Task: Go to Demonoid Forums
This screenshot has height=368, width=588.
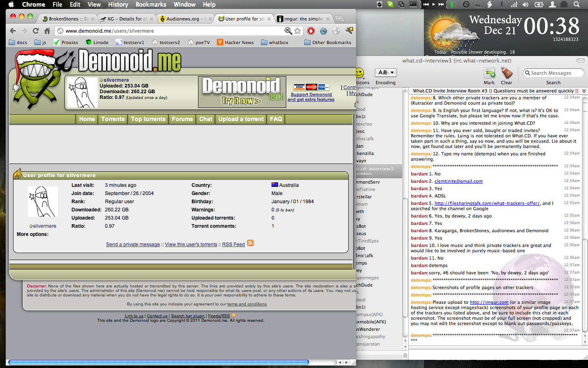Action: point(182,119)
